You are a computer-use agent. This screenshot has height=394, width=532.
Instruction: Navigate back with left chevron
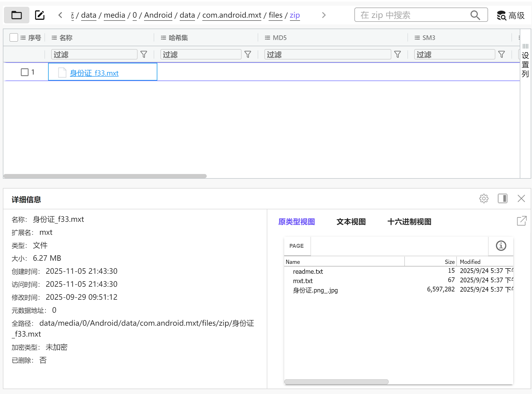(60, 15)
